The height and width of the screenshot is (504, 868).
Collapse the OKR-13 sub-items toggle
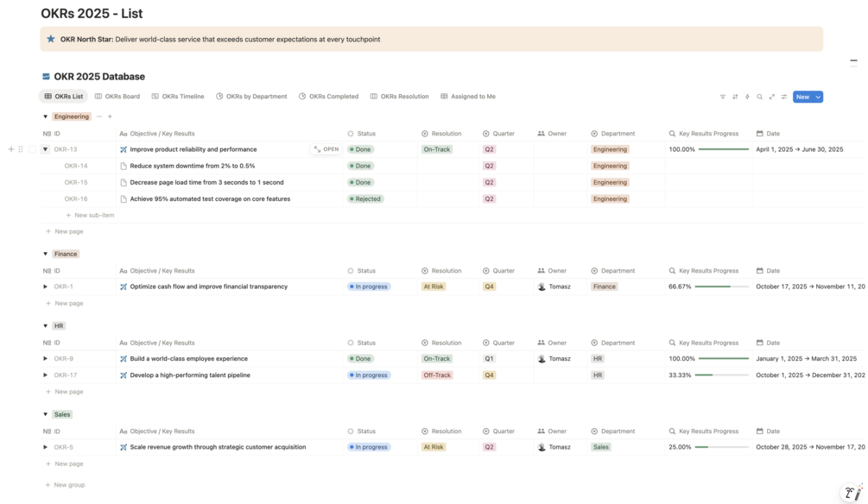pos(46,149)
